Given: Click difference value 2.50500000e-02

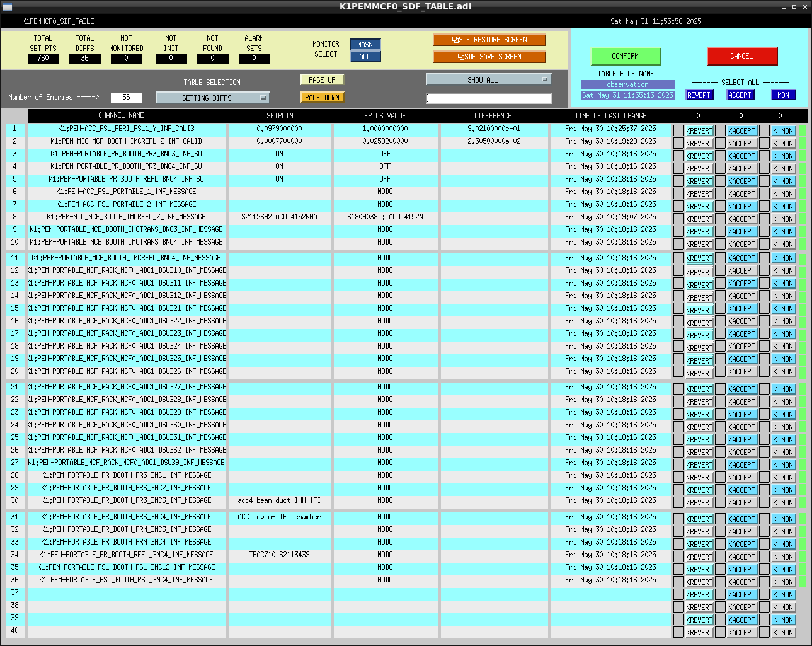Looking at the screenshot, I should point(494,141).
